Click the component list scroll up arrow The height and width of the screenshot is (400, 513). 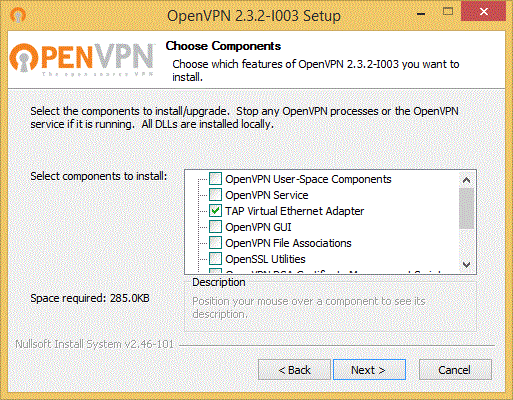tap(466, 180)
